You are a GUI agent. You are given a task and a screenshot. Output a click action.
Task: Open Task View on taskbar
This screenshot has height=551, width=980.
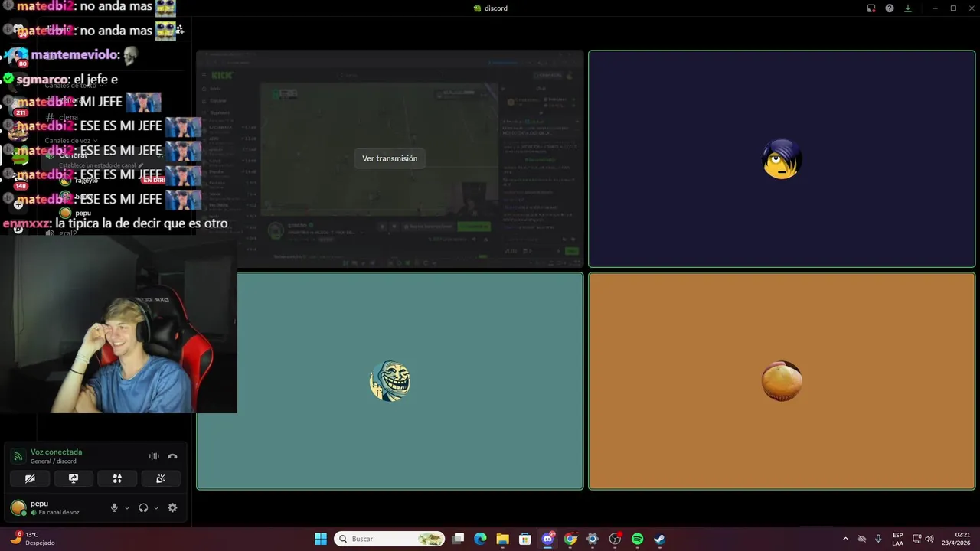[x=458, y=539]
